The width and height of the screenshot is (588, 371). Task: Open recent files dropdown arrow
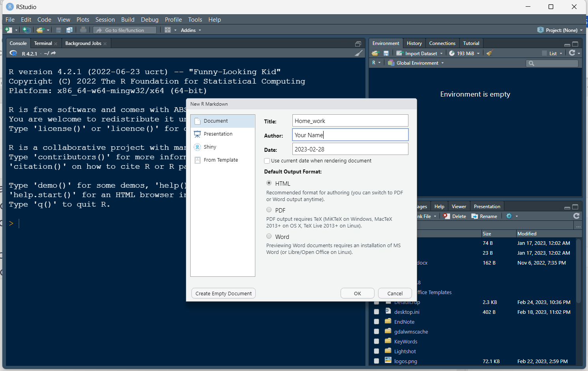[48, 30]
